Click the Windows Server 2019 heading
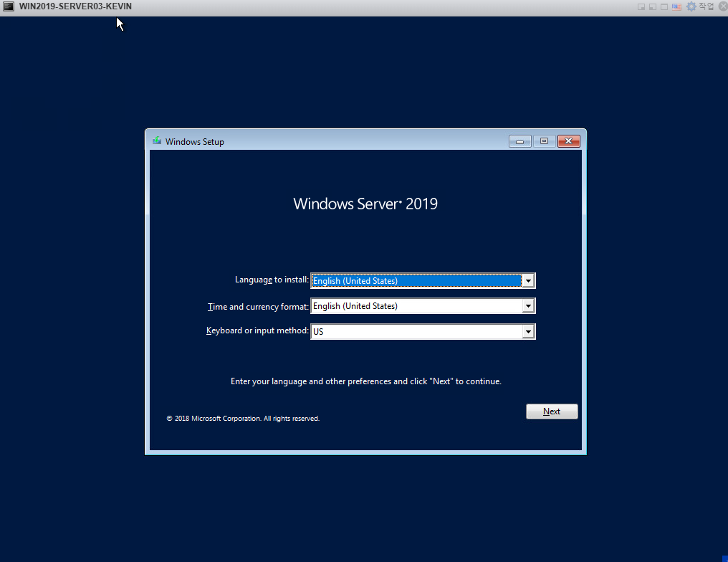 point(365,204)
